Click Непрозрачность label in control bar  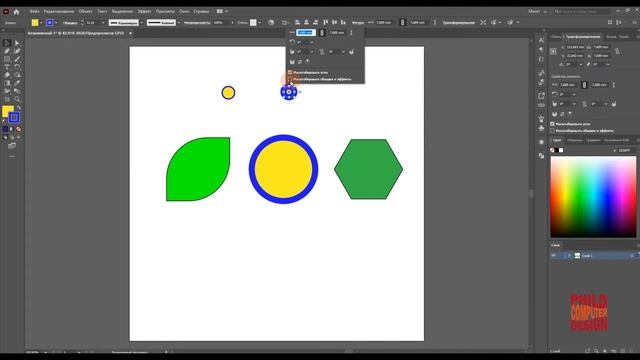[x=197, y=23]
